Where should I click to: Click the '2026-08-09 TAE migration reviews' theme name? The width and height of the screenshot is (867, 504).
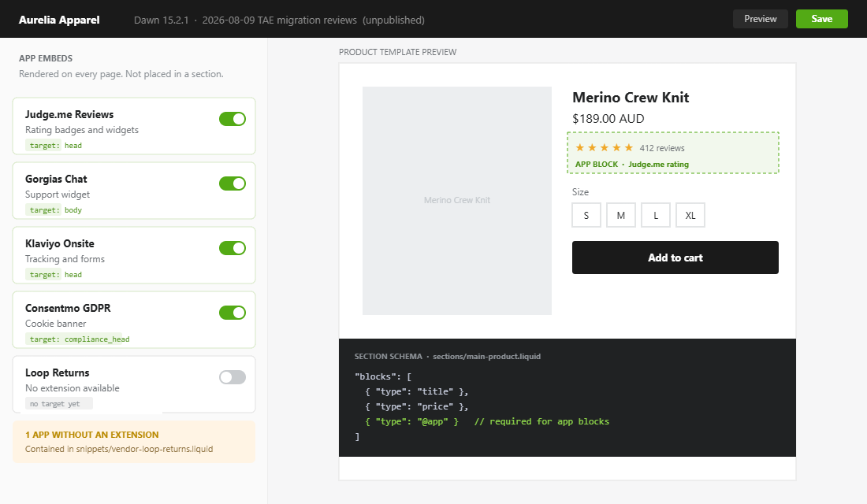[x=279, y=20]
